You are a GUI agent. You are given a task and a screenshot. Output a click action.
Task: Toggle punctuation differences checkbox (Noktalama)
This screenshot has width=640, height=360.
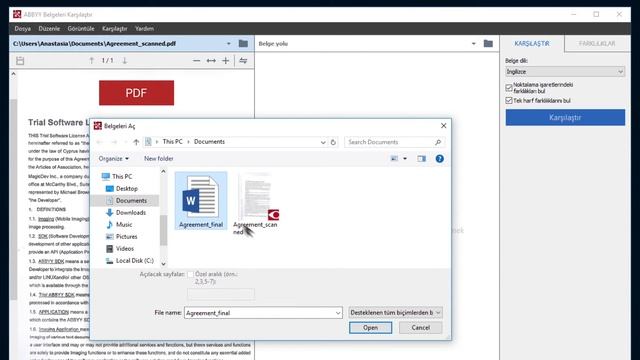(509, 88)
